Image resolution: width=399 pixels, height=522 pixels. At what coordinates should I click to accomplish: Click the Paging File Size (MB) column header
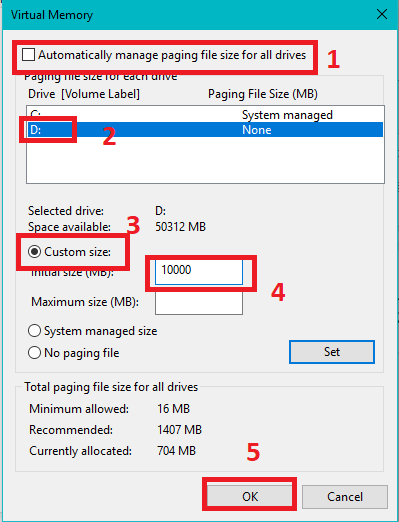coord(263,94)
